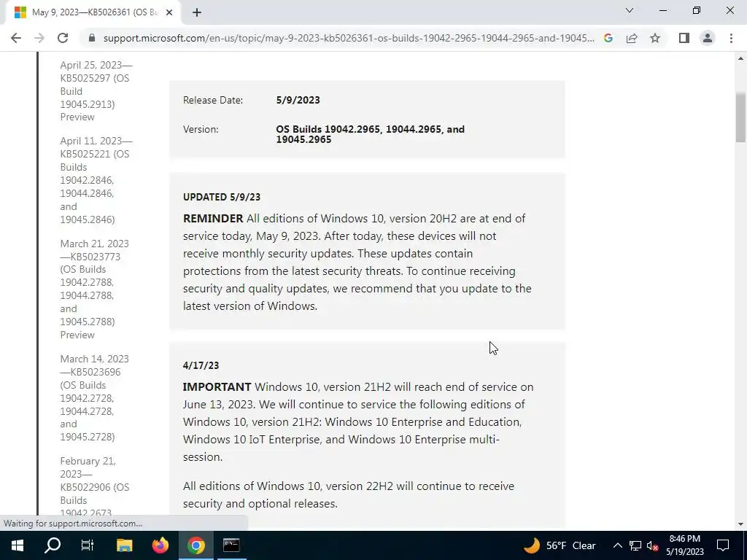
Task: Click the Release Date 5/9/2023 value
Action: tap(298, 100)
